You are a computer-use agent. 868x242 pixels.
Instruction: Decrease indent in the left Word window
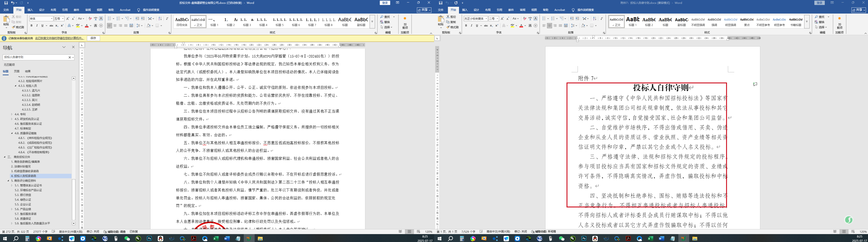click(x=137, y=19)
